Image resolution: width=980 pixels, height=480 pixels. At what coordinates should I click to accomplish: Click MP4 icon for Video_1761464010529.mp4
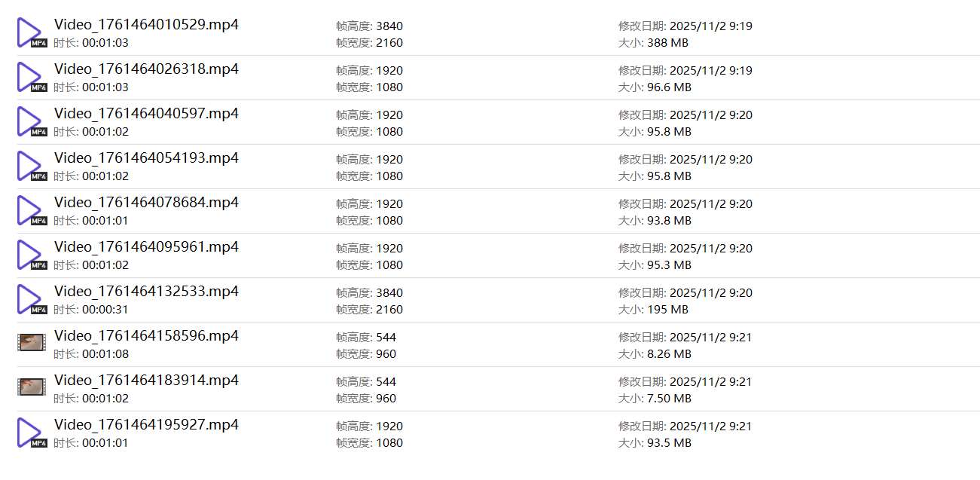(31, 33)
